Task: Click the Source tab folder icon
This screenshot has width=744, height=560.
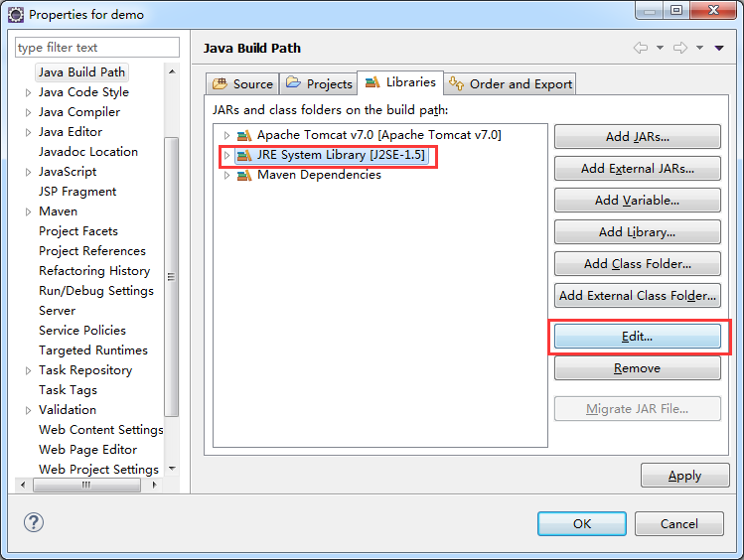Action: (x=220, y=84)
